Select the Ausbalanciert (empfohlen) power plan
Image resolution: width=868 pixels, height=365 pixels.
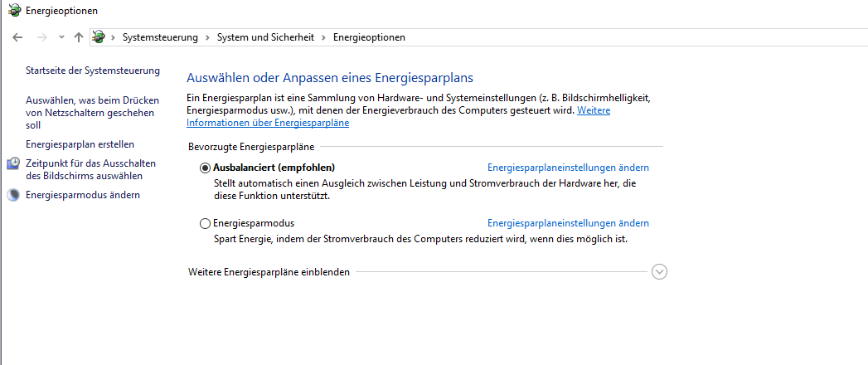tap(206, 168)
